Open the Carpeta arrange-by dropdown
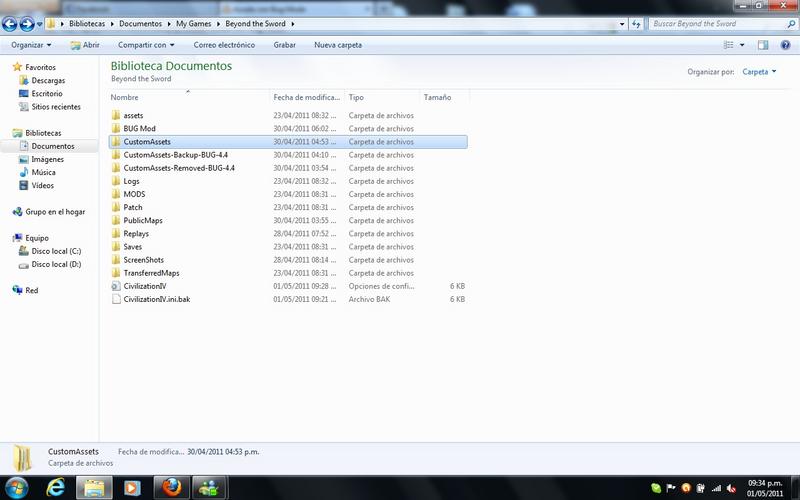The image size is (800, 500). coord(759,72)
